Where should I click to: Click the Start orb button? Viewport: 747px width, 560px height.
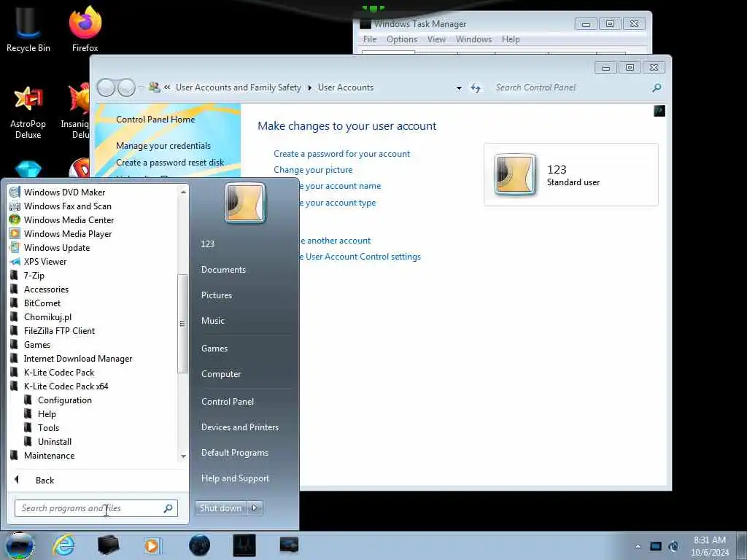(19, 545)
